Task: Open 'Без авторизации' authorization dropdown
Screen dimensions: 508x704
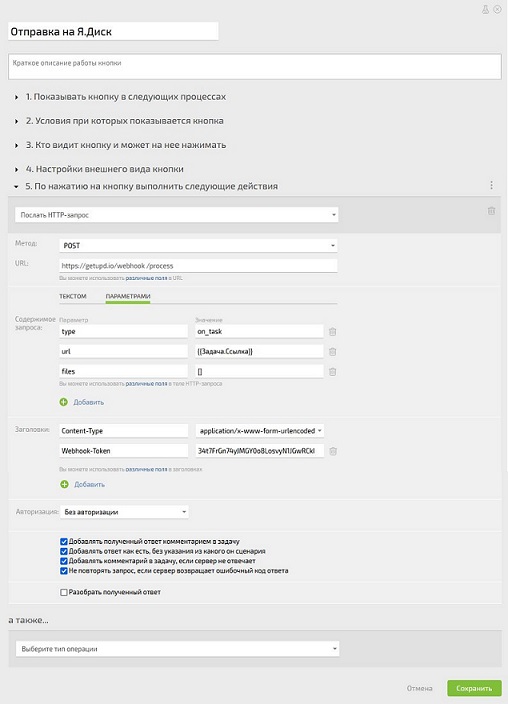Action: coord(124,512)
